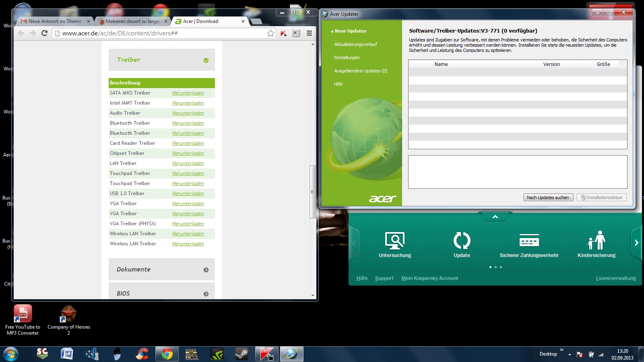Viewport: 644px width, 362px height.
Task: Go back in Chrome browser history
Action: coord(21,33)
